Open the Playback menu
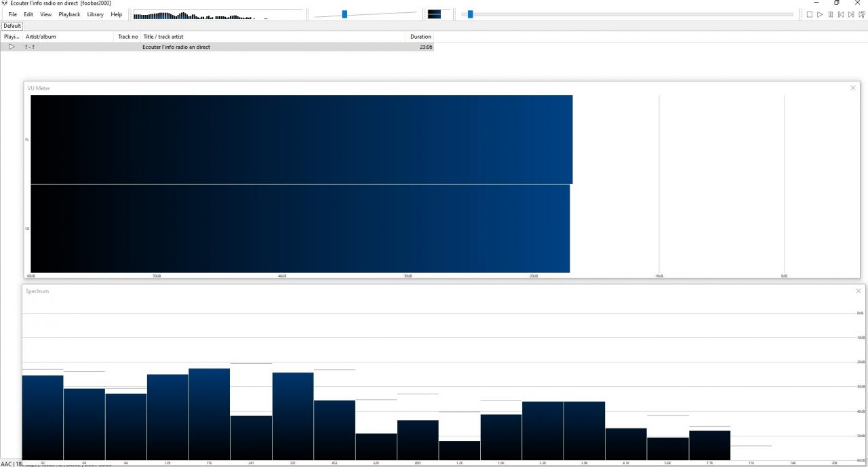The height and width of the screenshot is (467, 868). click(x=69, y=14)
